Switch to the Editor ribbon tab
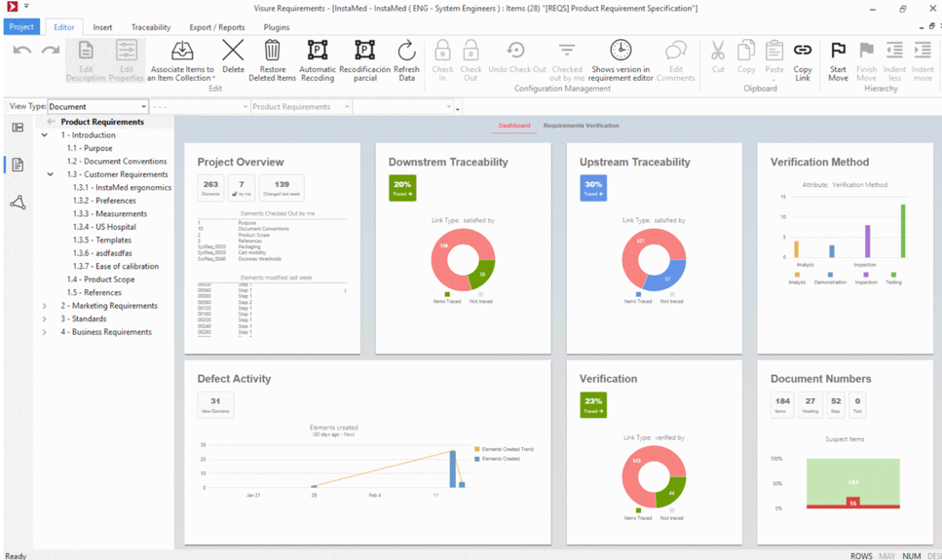The height and width of the screenshot is (560, 942). pos(63,27)
